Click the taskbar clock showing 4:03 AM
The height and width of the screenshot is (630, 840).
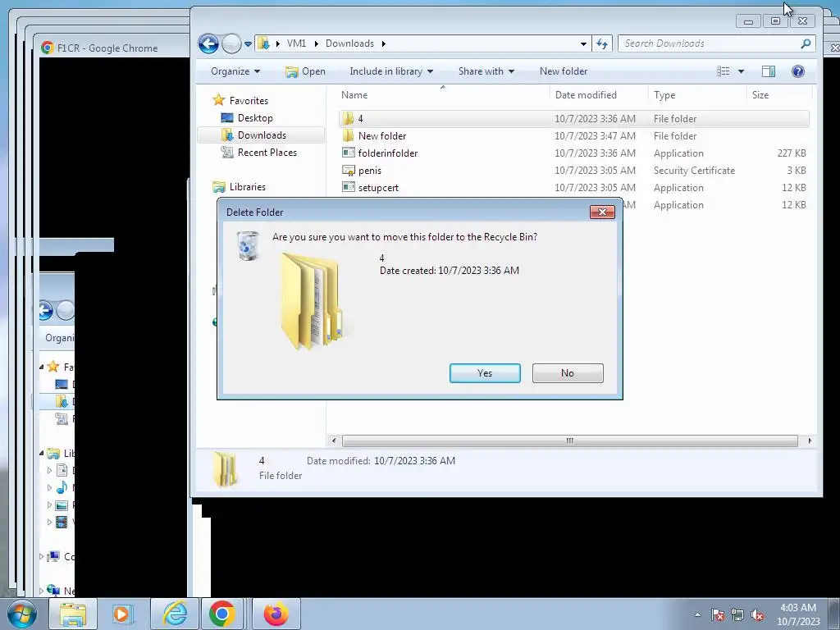click(x=798, y=614)
